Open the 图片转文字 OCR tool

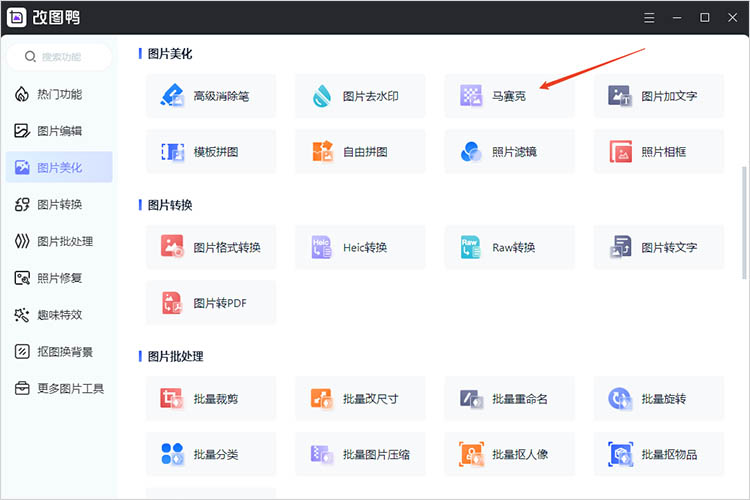coord(659,247)
